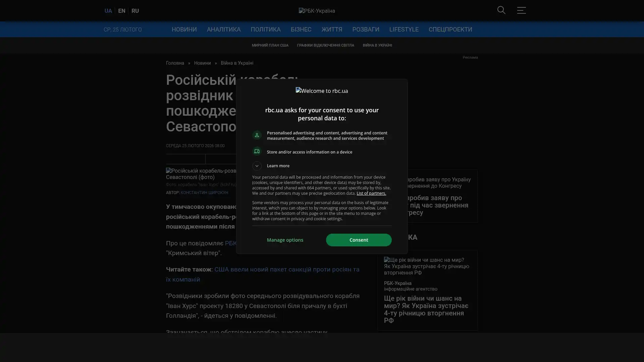Click the Війна в Україні breadcrumb

[x=237, y=63]
